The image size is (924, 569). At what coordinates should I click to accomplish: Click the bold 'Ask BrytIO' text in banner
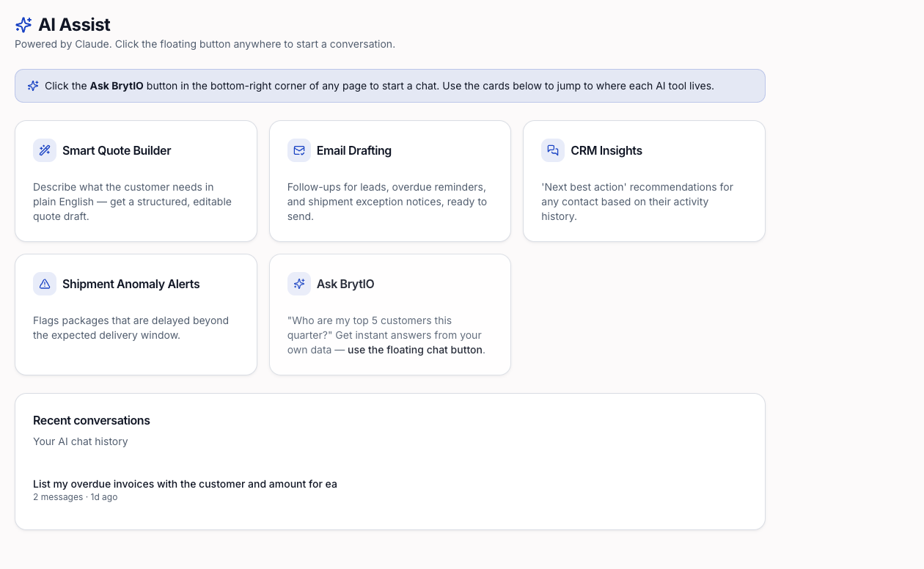point(117,86)
